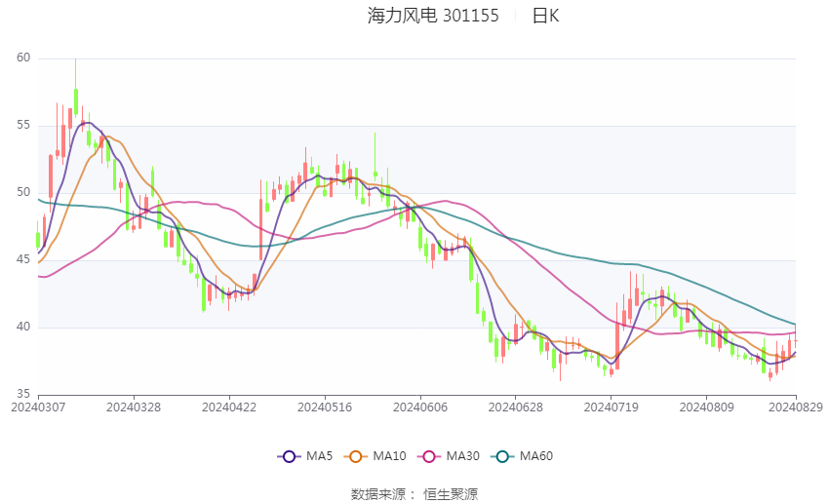Click the 35 price axis label

(x=23, y=393)
